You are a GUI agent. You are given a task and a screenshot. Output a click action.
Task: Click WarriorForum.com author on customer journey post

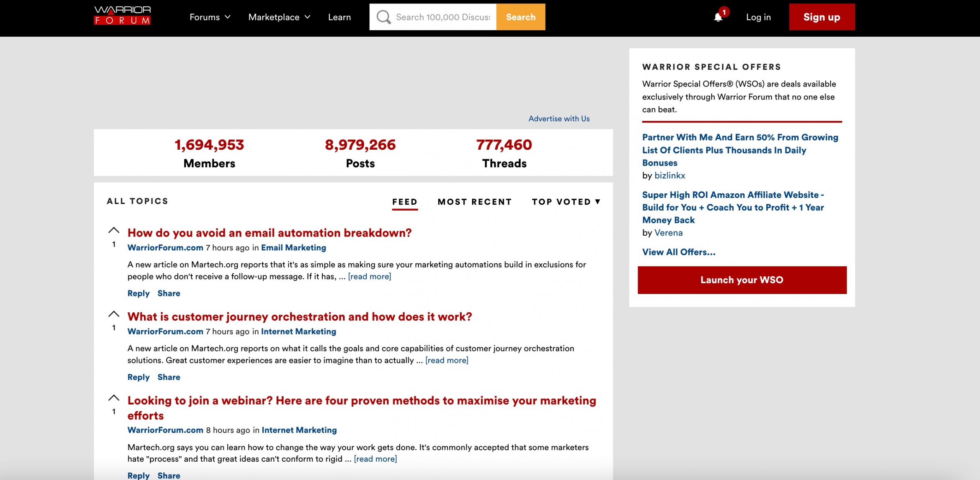click(x=165, y=331)
